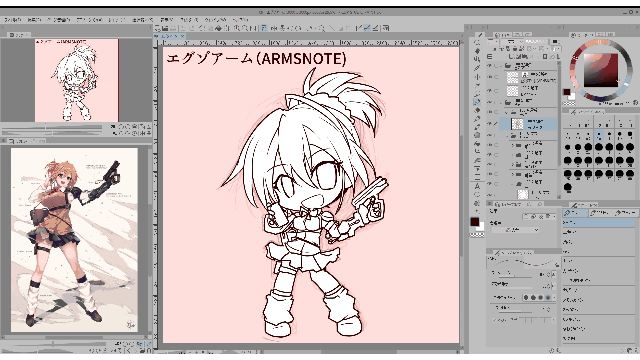The image size is (640, 360).
Task: Open the Help (ヘルプ) menu
Action: [240, 20]
